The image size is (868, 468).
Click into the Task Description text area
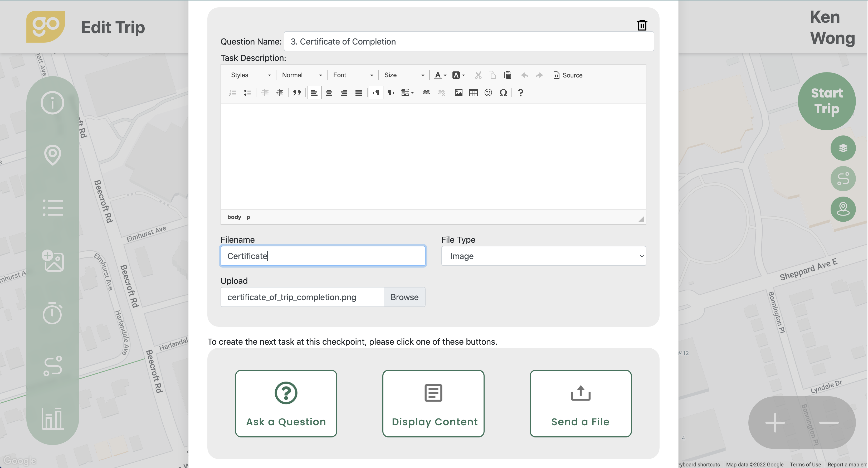click(433, 157)
